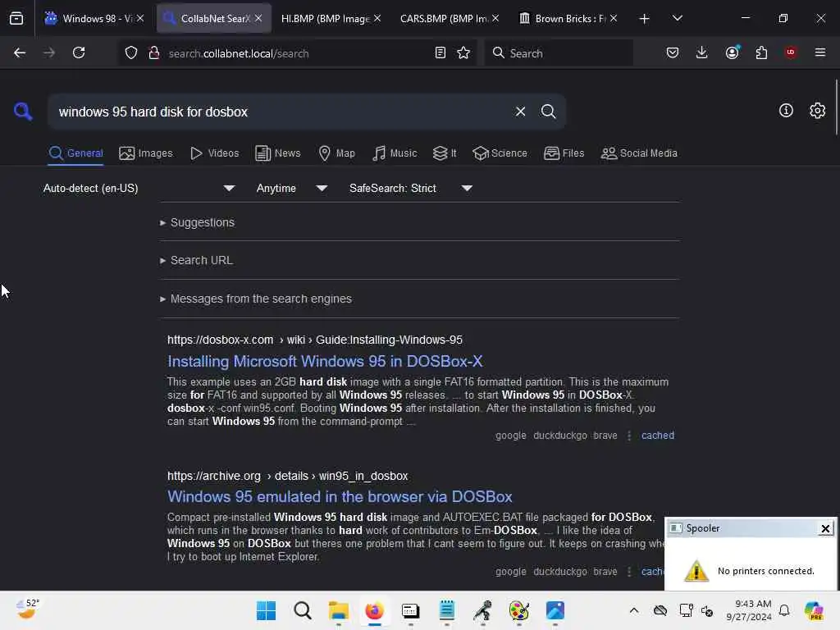The image size is (840, 630).
Task: Open the uBlock Origin extension icon
Action: 790,52
